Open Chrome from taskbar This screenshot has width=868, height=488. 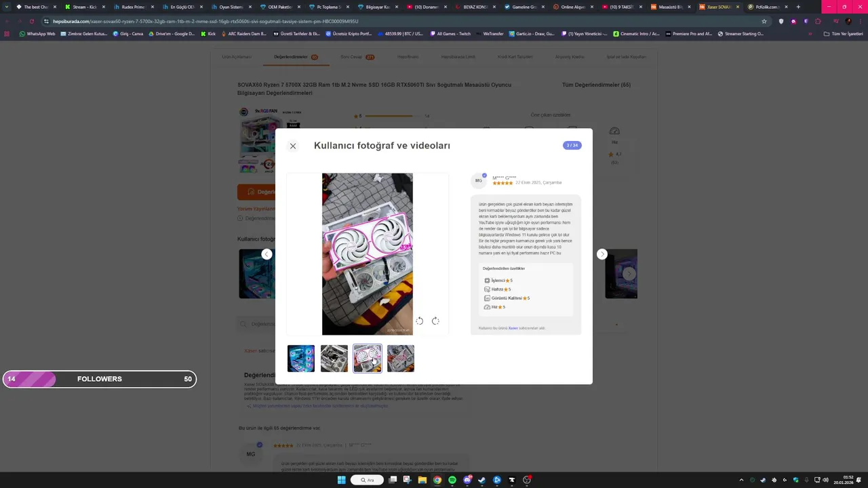click(437, 480)
